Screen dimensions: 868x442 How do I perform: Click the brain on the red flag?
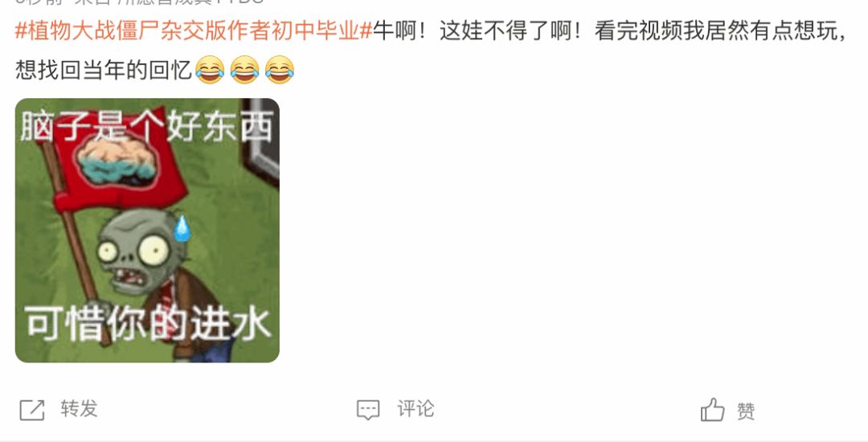(117, 161)
